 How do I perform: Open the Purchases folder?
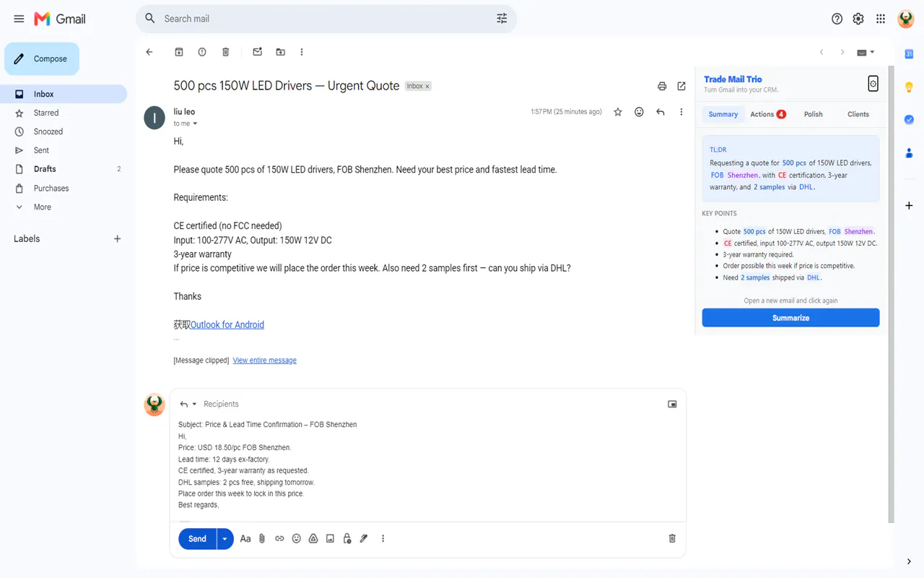64,188
